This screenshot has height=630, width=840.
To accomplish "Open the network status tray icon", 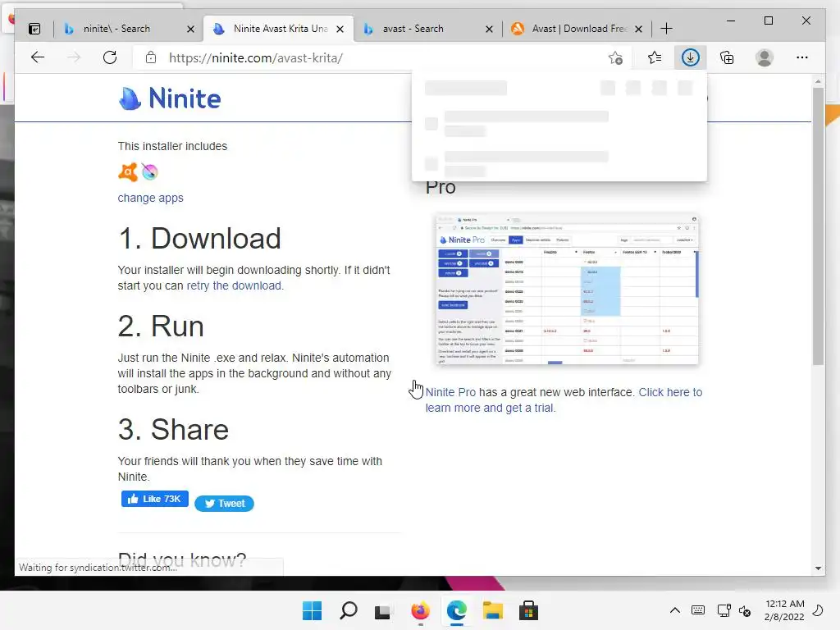I will (724, 610).
